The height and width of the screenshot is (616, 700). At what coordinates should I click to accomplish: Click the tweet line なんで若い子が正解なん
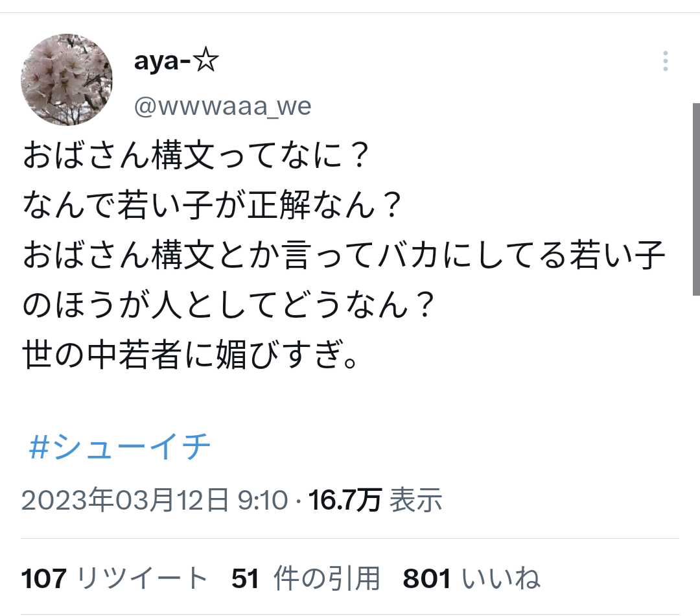point(212,205)
